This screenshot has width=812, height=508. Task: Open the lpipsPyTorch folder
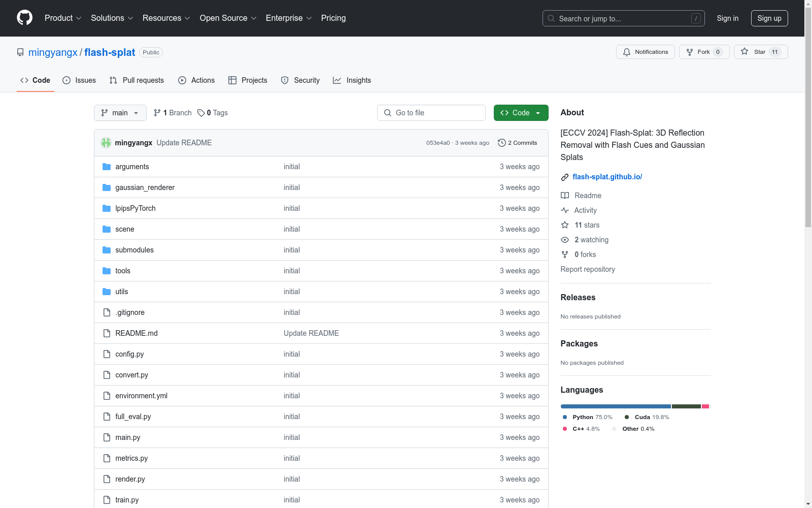pos(136,208)
